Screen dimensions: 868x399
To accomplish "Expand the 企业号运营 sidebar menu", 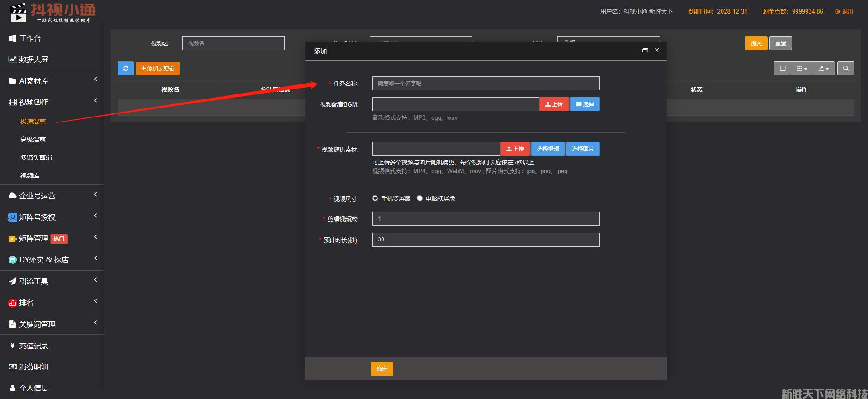I will tap(52, 196).
